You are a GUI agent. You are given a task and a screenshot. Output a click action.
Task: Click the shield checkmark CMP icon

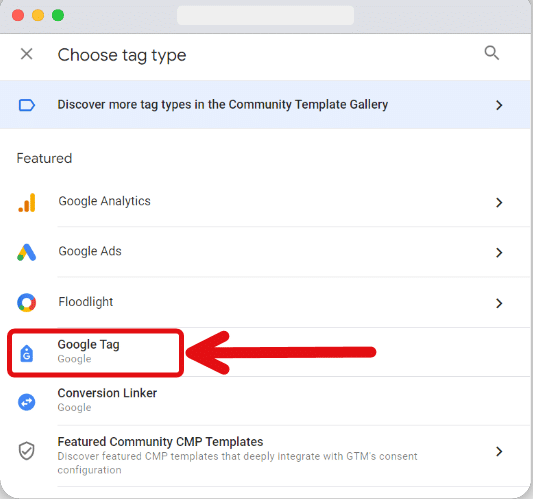point(27,451)
